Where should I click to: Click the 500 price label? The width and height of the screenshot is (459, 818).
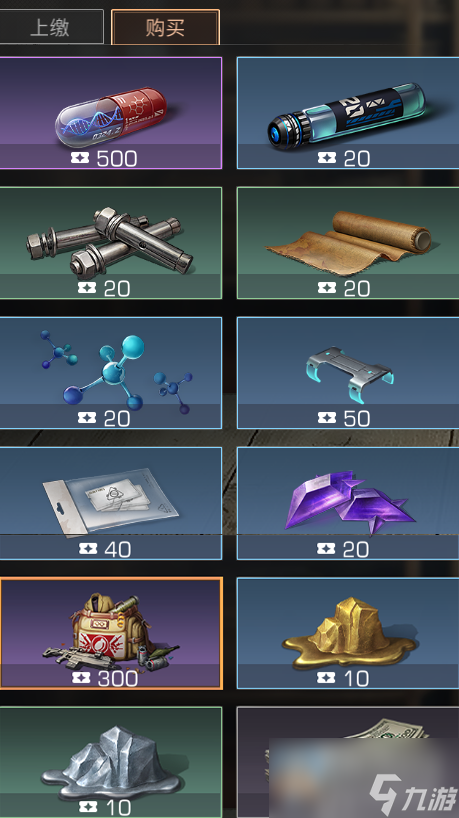(x=117, y=158)
